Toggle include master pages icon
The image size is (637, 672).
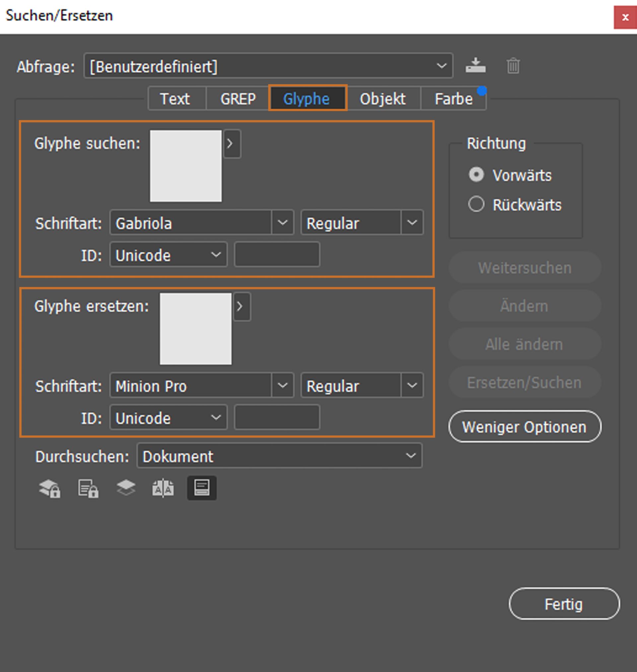pos(163,488)
